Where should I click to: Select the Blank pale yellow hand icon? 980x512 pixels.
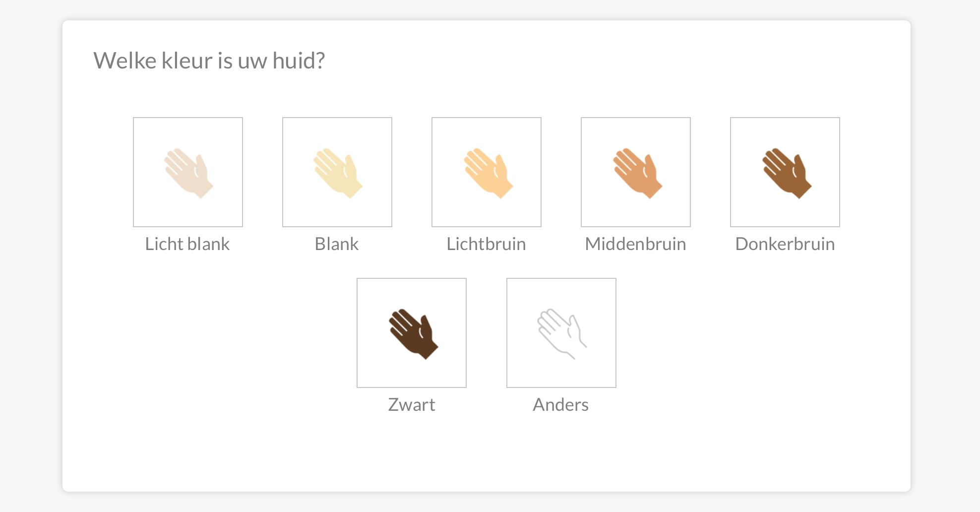(338, 173)
